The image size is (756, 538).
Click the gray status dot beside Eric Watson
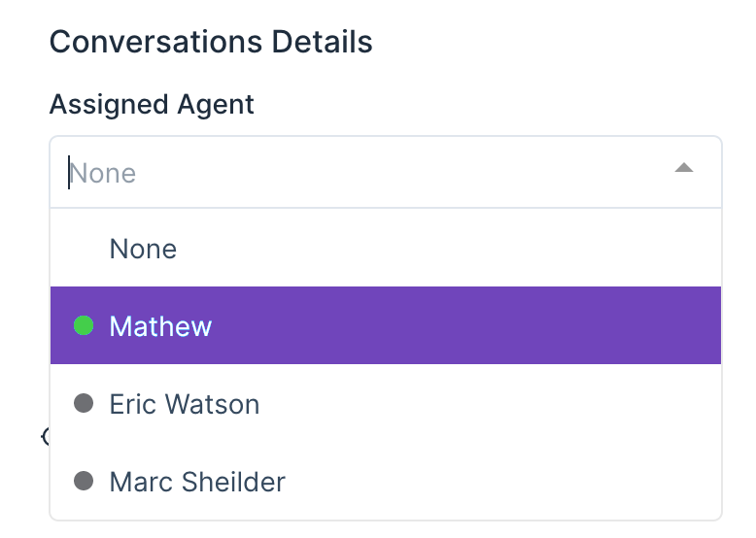[84, 403]
